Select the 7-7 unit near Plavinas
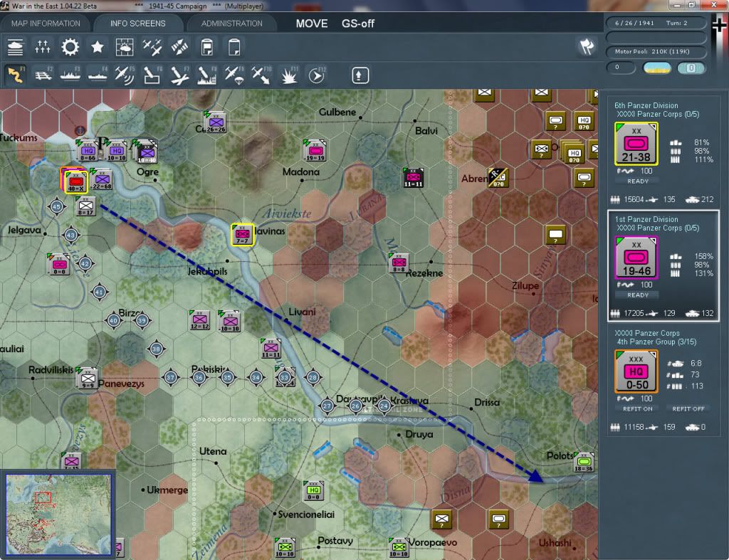729x560 pixels. point(242,235)
